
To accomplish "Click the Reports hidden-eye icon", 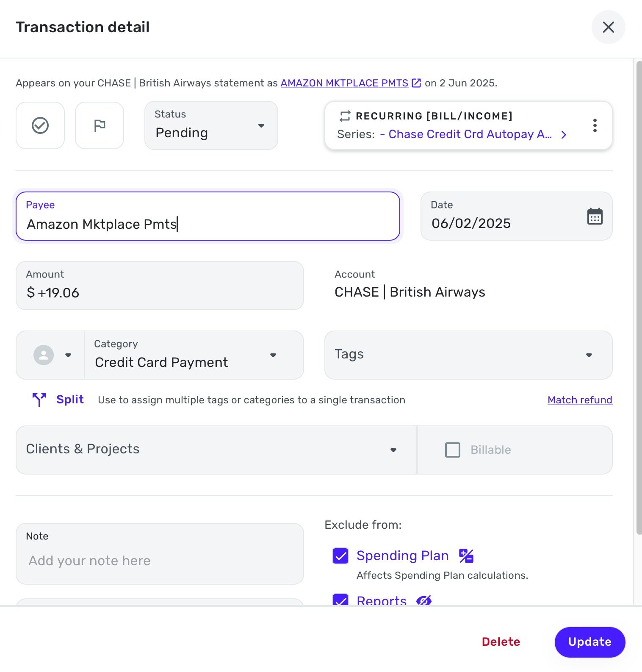I will [x=424, y=600].
